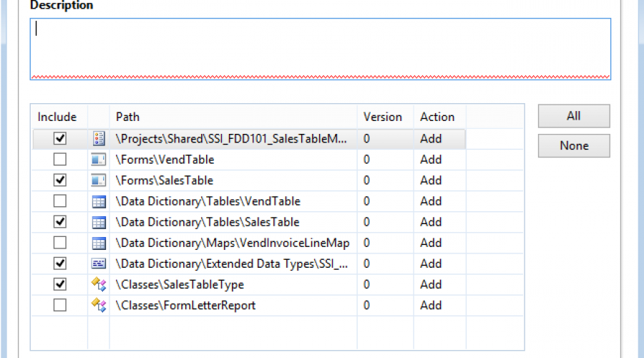Screen dimensions: 644x358
Task: Click the class icon beside SalesTableType
Action: (x=99, y=284)
